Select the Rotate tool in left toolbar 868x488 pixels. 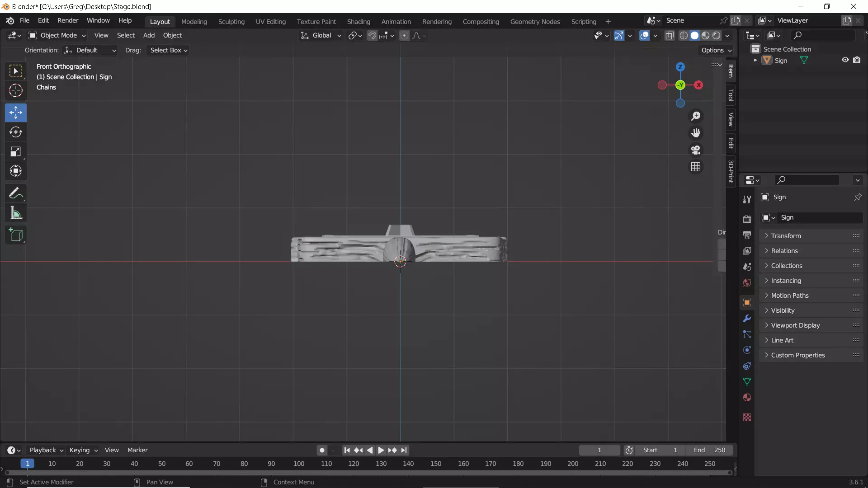click(16, 132)
